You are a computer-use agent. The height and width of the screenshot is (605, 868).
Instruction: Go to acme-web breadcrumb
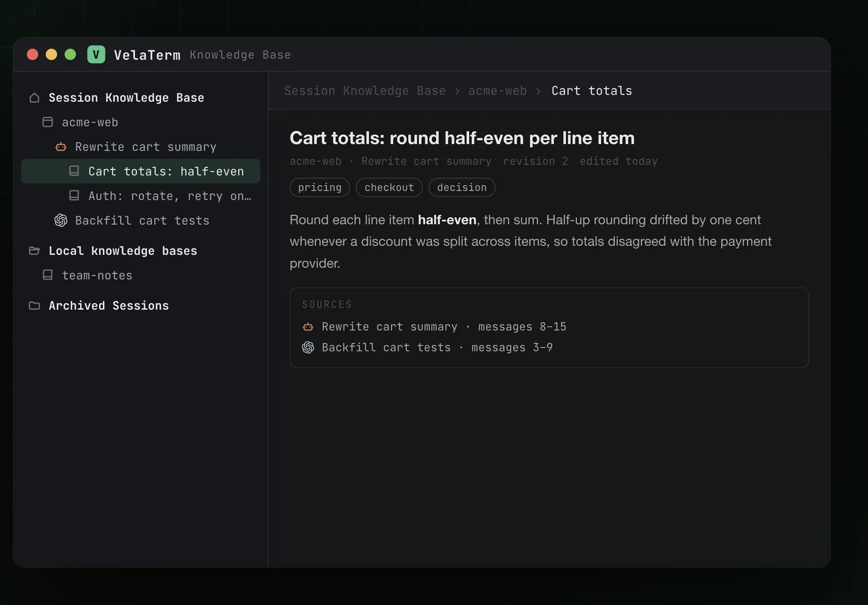point(498,91)
